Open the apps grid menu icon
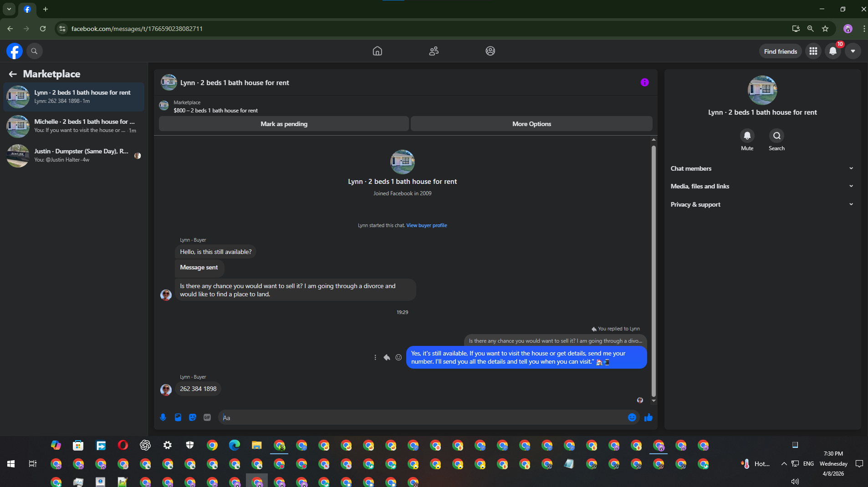This screenshot has height=487, width=868. (813, 51)
